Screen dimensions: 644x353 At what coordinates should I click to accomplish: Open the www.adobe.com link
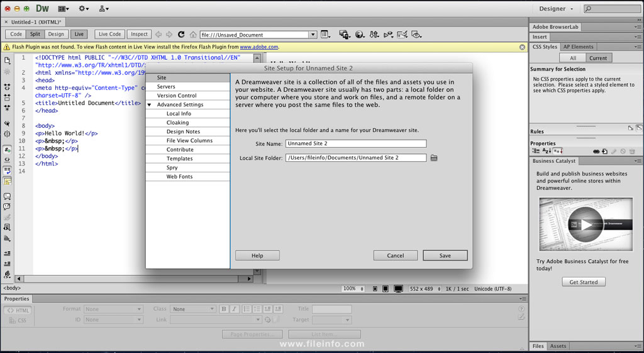pyautogui.click(x=258, y=47)
